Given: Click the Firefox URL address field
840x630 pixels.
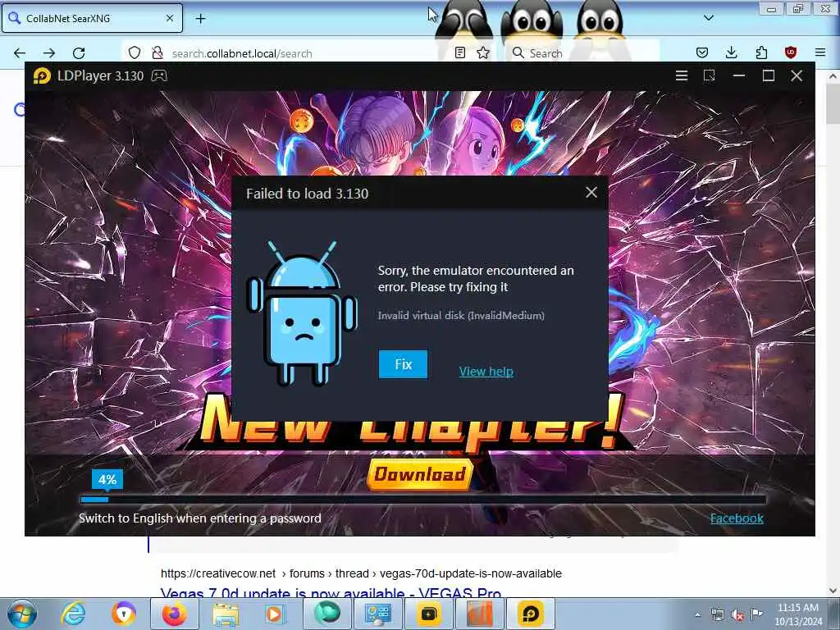Looking at the screenshot, I should (308, 53).
